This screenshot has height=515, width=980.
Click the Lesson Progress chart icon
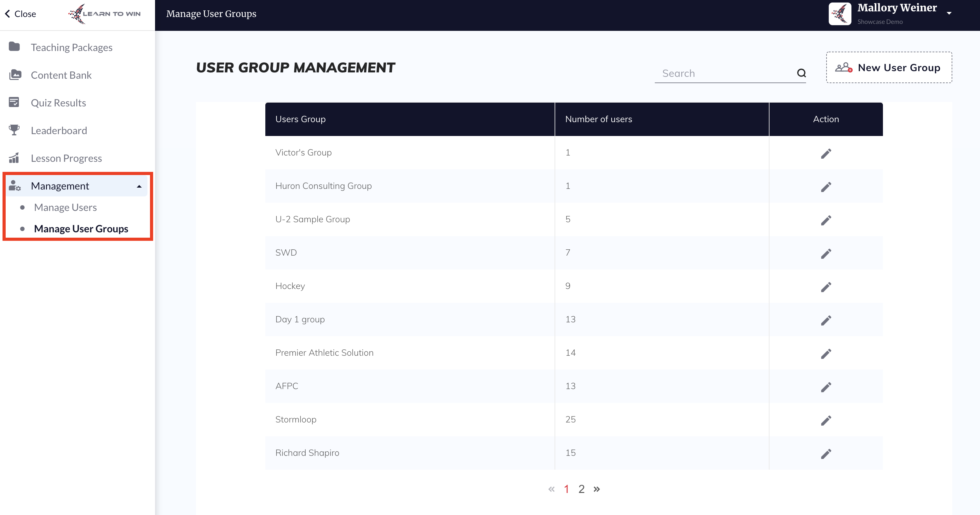(14, 158)
